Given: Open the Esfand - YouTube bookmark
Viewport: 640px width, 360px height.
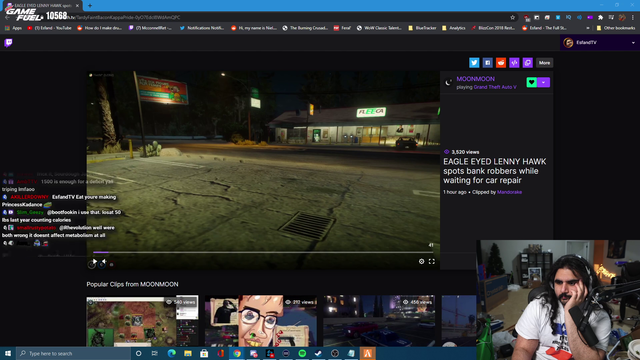Looking at the screenshot, I should point(49,28).
